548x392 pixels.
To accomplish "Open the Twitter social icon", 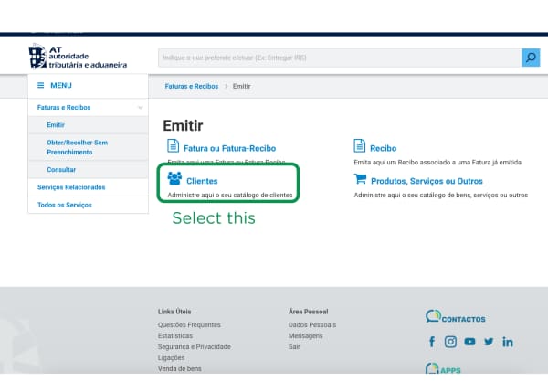I will coord(489,342).
